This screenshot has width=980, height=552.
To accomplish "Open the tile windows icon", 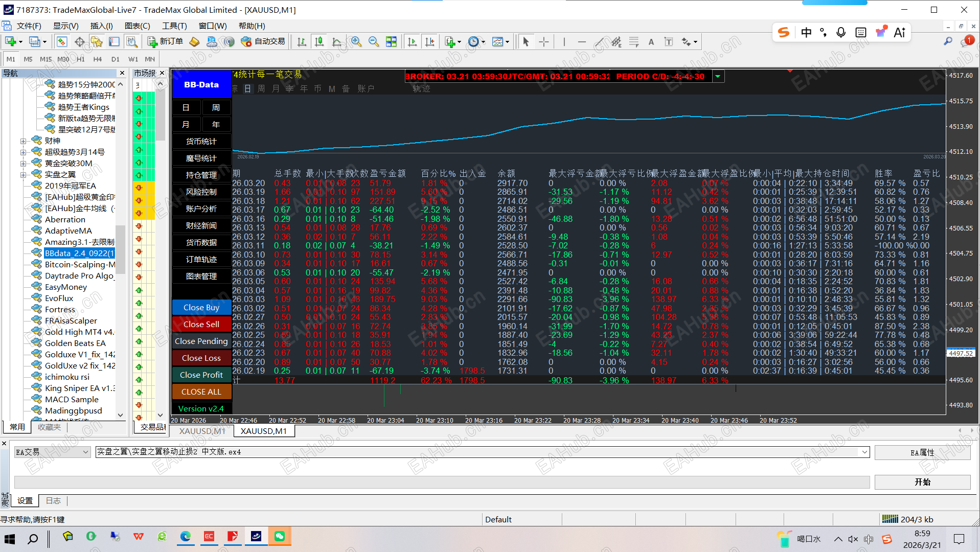I will [x=391, y=42].
